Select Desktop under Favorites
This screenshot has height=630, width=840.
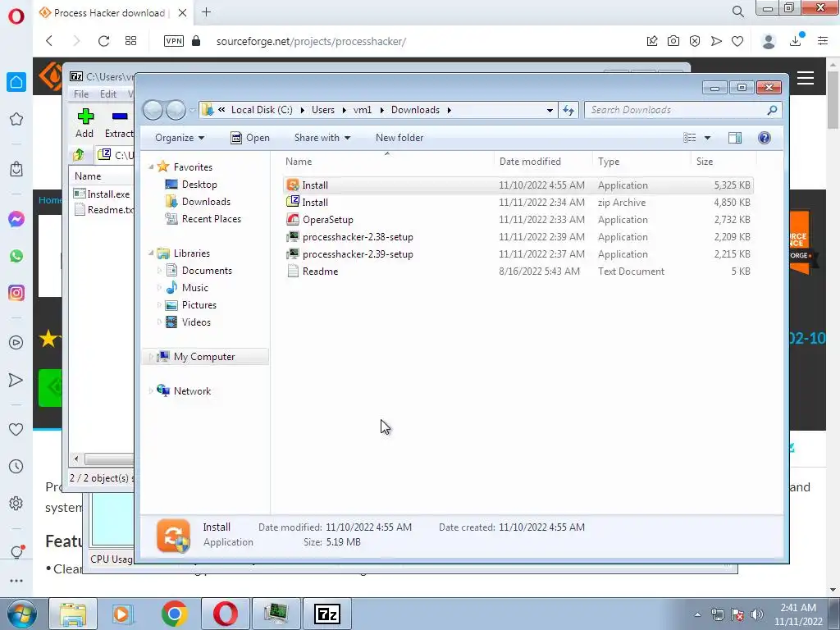199,185
